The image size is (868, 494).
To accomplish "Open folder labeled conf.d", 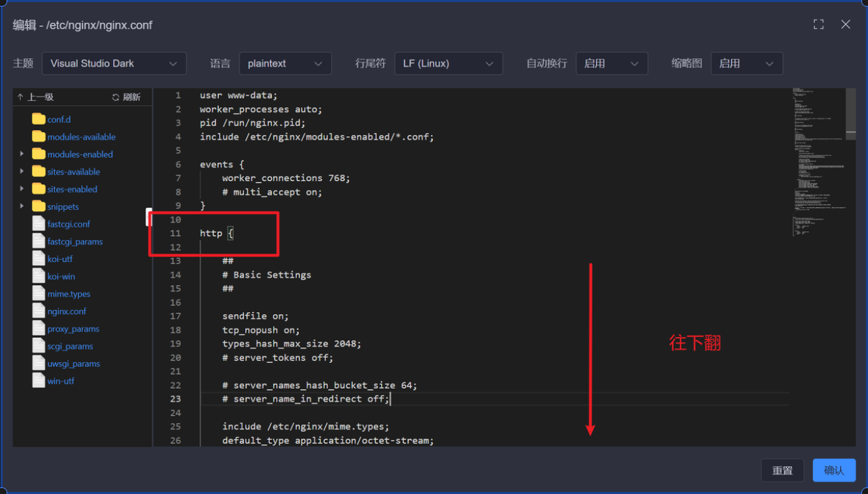I will point(59,119).
